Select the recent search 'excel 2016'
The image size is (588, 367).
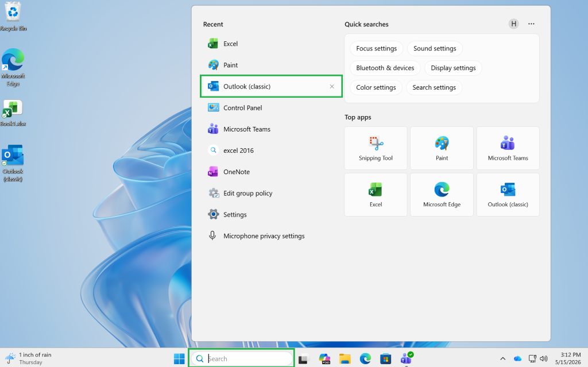(271, 150)
